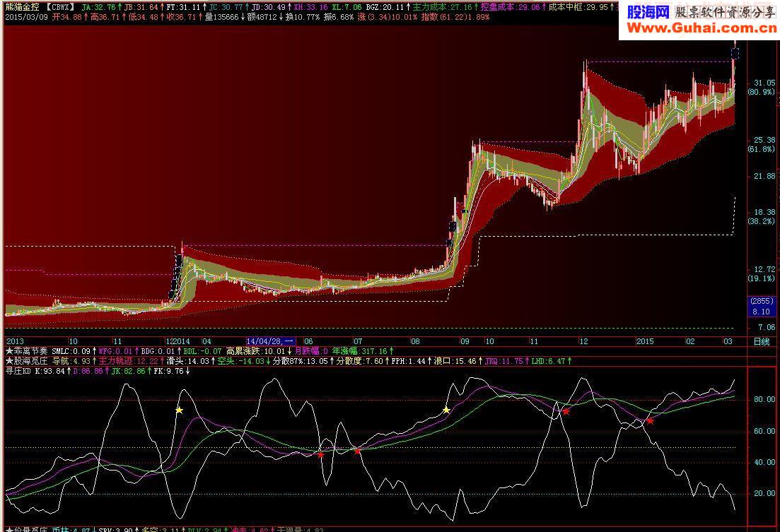Image resolution: width=780 pixels, height=532 pixels.
Task: Click the 07 month label on date axis
Action: point(358,341)
